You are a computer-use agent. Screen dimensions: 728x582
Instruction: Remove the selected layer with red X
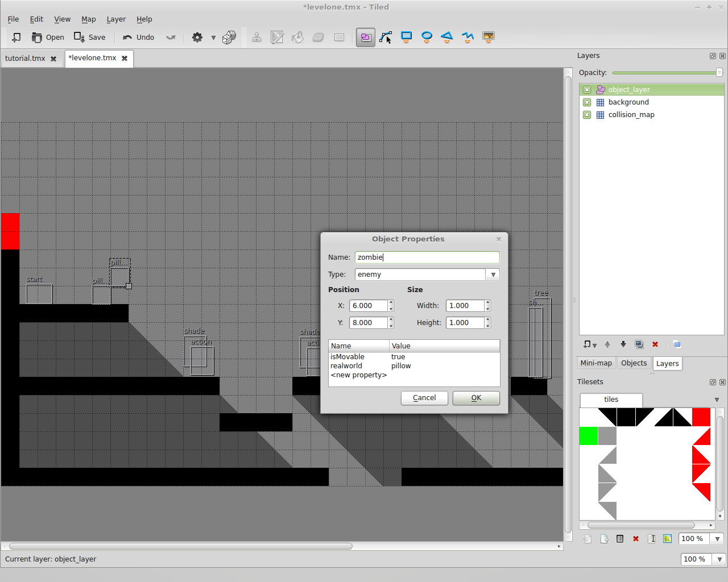click(655, 344)
